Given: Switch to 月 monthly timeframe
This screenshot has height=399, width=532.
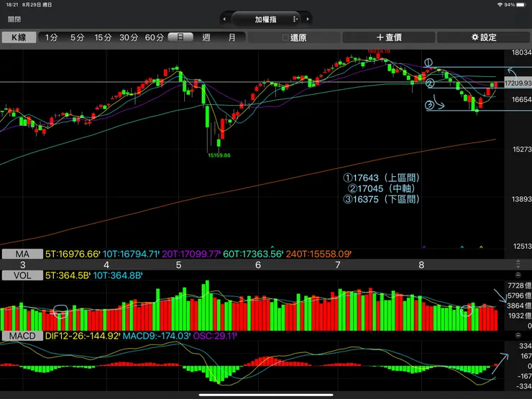Looking at the screenshot, I should (x=231, y=37).
